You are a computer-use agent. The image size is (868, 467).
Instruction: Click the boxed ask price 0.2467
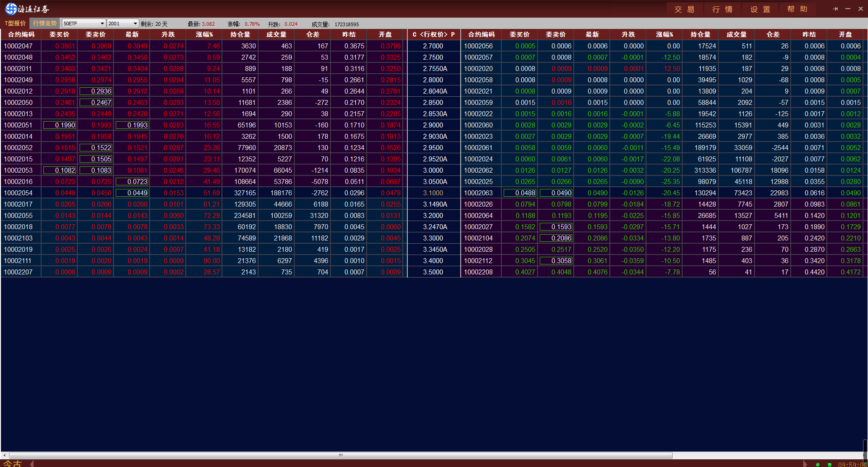click(96, 103)
